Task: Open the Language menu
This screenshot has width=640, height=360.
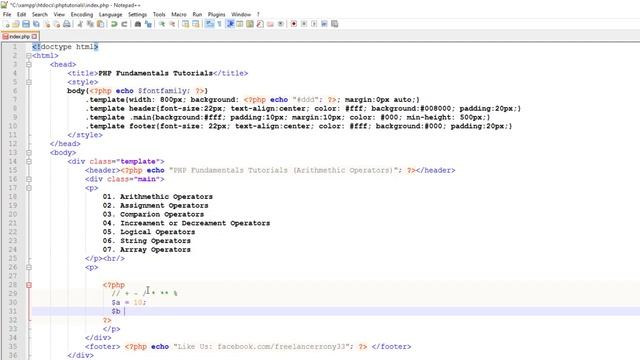Action: (x=111, y=14)
